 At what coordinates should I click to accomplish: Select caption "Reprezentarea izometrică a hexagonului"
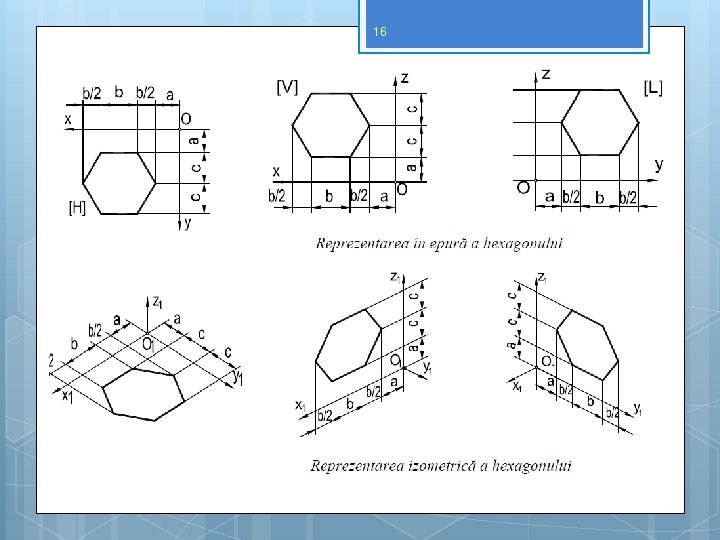click(441, 466)
